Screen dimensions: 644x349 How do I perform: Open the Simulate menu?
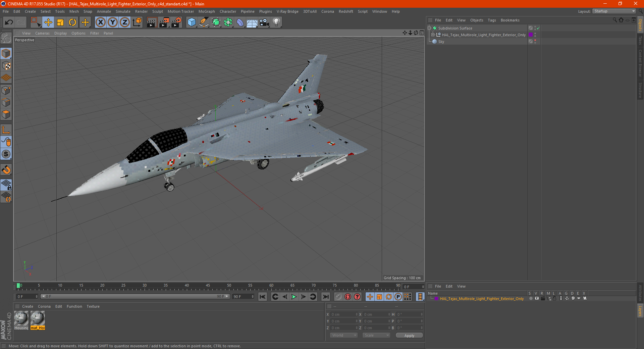tap(123, 11)
